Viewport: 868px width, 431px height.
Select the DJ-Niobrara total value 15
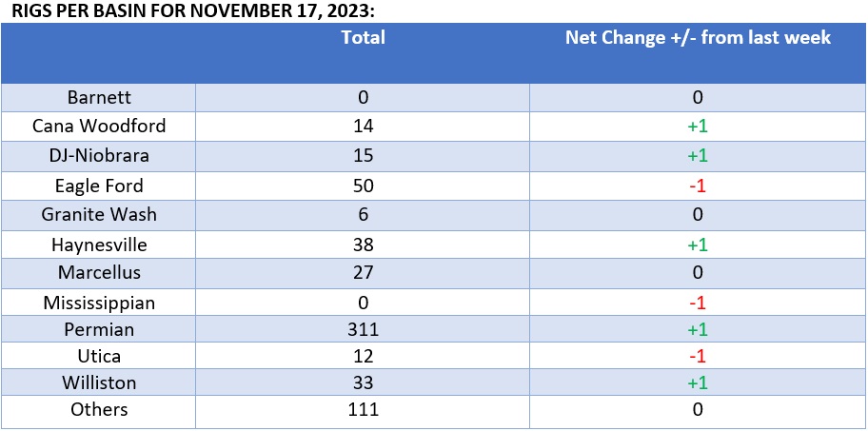click(363, 155)
